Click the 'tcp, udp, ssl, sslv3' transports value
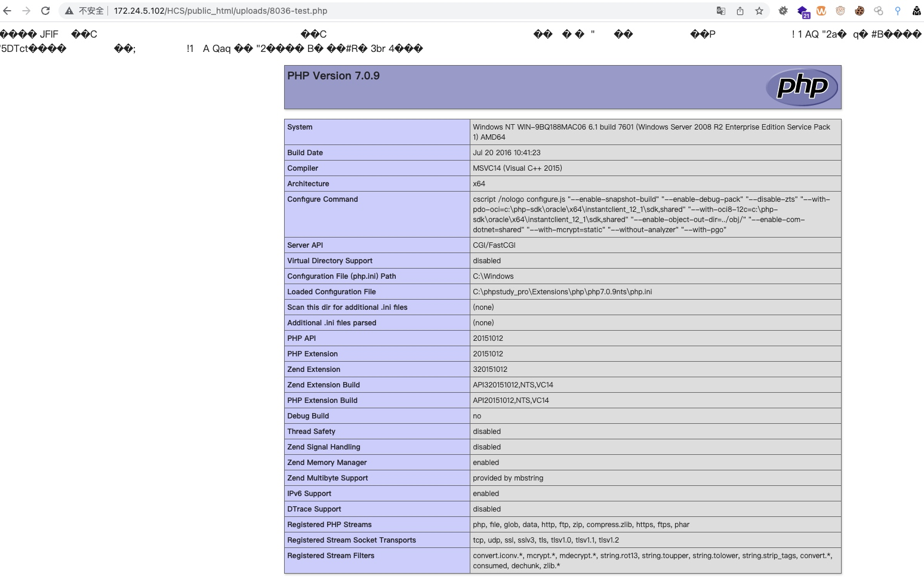 (x=546, y=540)
